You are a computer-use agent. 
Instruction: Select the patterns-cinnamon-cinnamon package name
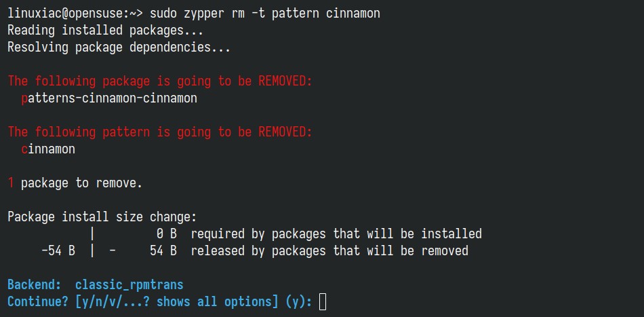coord(109,98)
